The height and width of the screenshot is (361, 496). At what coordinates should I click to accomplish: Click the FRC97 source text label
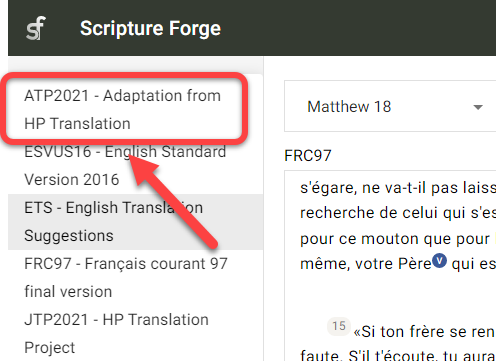point(308,156)
